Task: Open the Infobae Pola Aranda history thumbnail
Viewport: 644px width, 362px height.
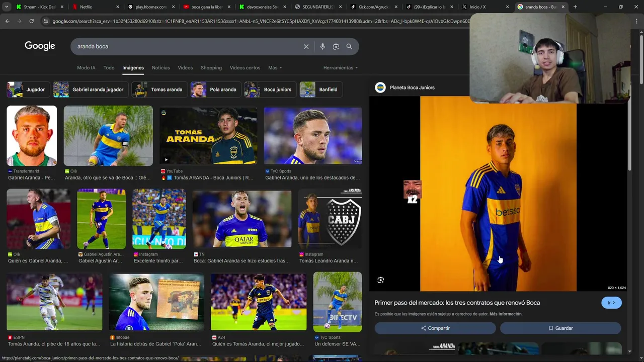Action: click(156, 302)
